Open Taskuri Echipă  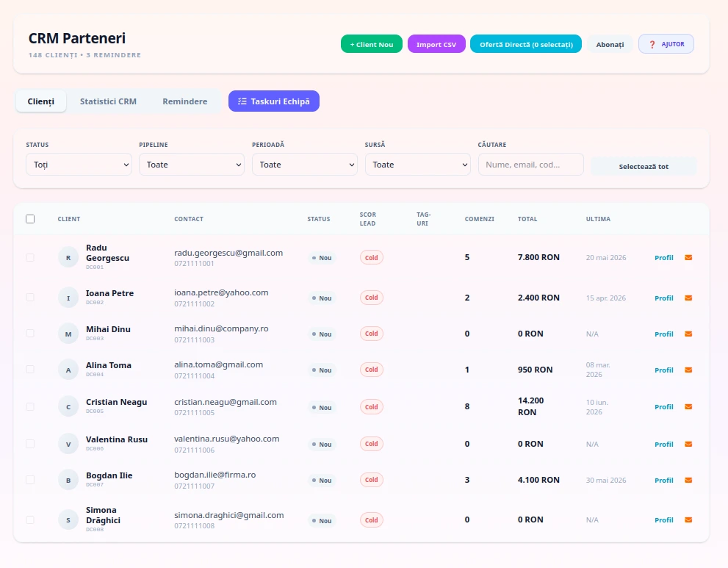click(x=274, y=101)
